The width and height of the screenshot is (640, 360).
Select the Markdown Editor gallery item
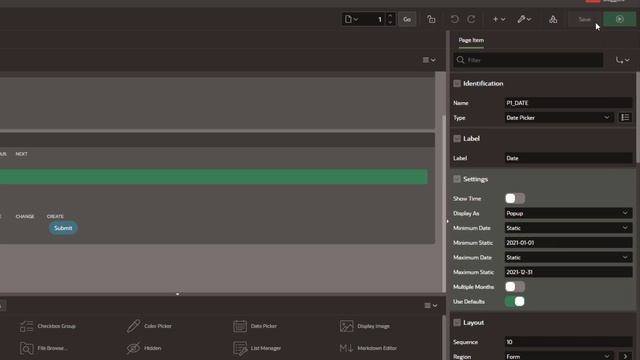(x=368, y=348)
